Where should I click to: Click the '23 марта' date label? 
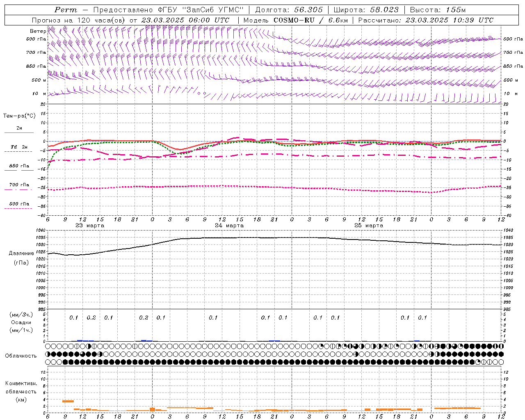point(90,226)
